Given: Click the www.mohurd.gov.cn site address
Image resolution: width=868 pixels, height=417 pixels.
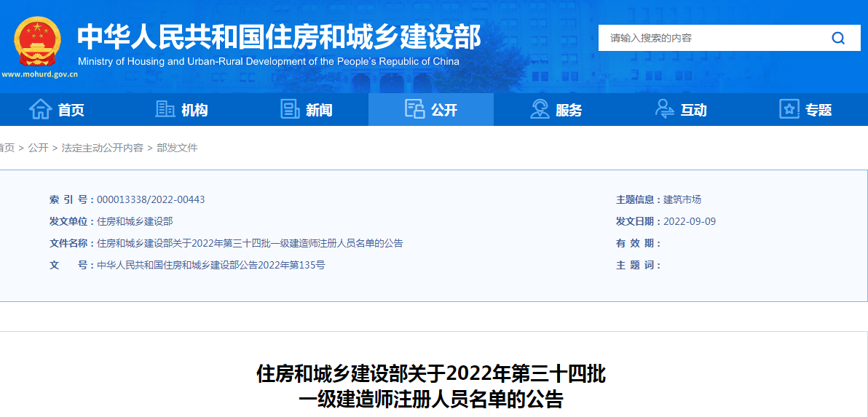Looking at the screenshot, I should [39, 75].
